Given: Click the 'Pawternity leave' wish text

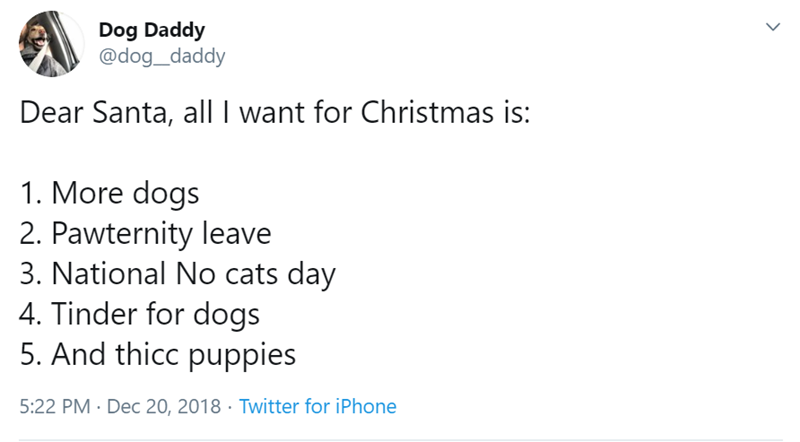Looking at the screenshot, I should (158, 233).
